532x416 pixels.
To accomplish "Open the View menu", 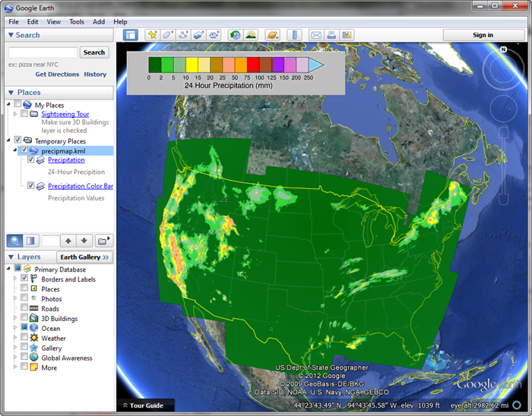I will click(53, 22).
